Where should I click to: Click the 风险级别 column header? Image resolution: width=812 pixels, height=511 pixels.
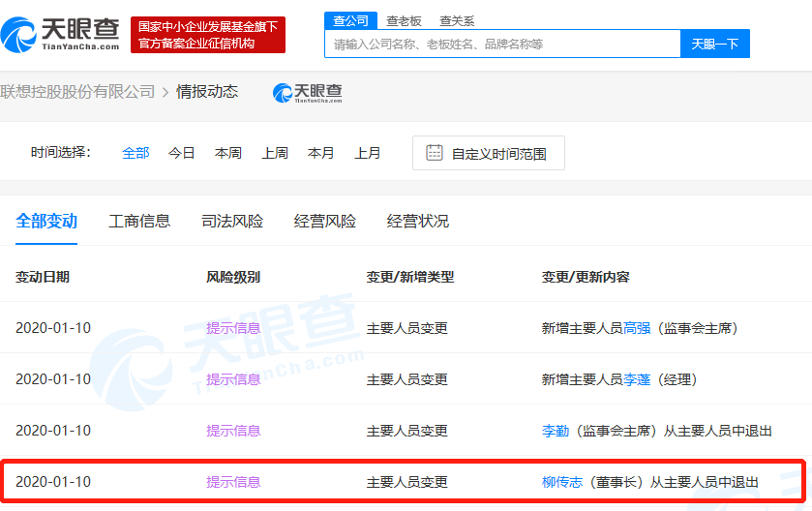233,277
